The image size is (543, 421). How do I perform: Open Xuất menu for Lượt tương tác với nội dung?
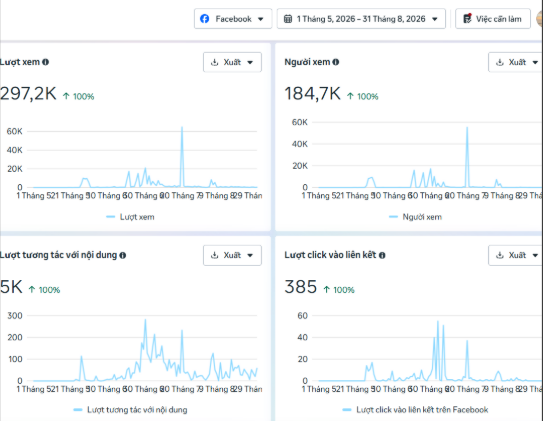point(232,256)
